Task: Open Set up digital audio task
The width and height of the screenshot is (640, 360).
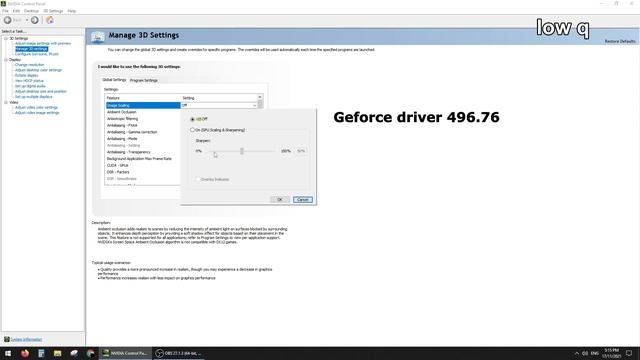Action: [x=30, y=86]
